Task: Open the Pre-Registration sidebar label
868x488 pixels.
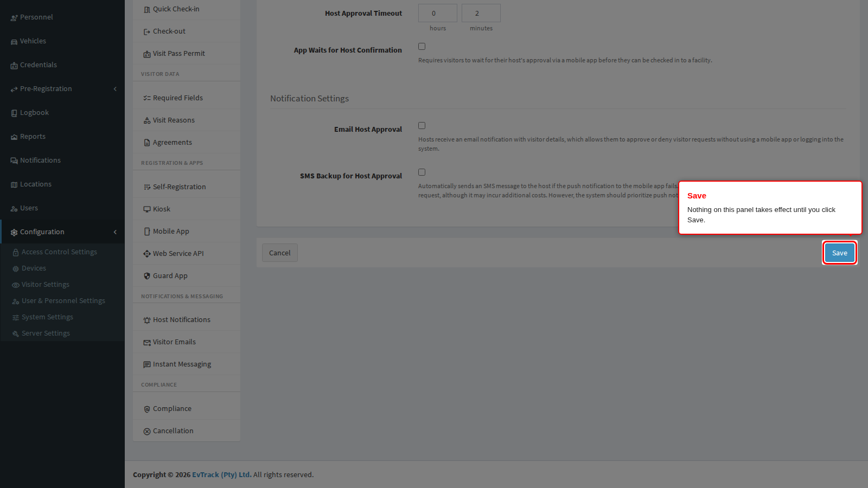Action: [x=46, y=89]
